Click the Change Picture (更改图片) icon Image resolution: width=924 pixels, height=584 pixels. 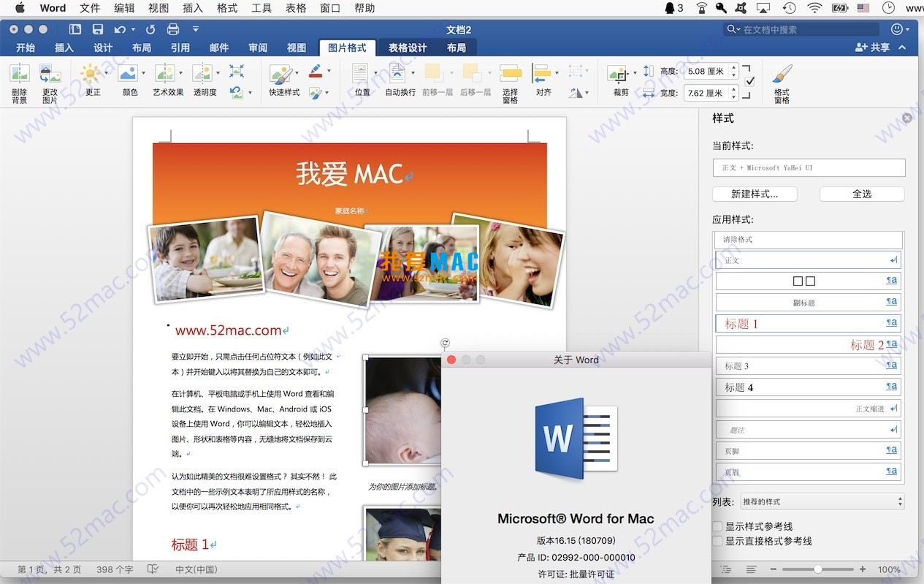[x=50, y=74]
